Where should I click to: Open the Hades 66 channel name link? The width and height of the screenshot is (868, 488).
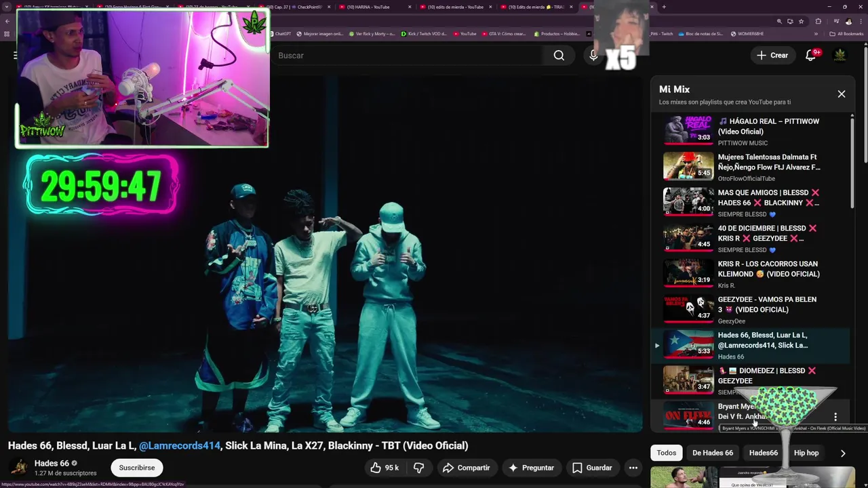pos(52,464)
